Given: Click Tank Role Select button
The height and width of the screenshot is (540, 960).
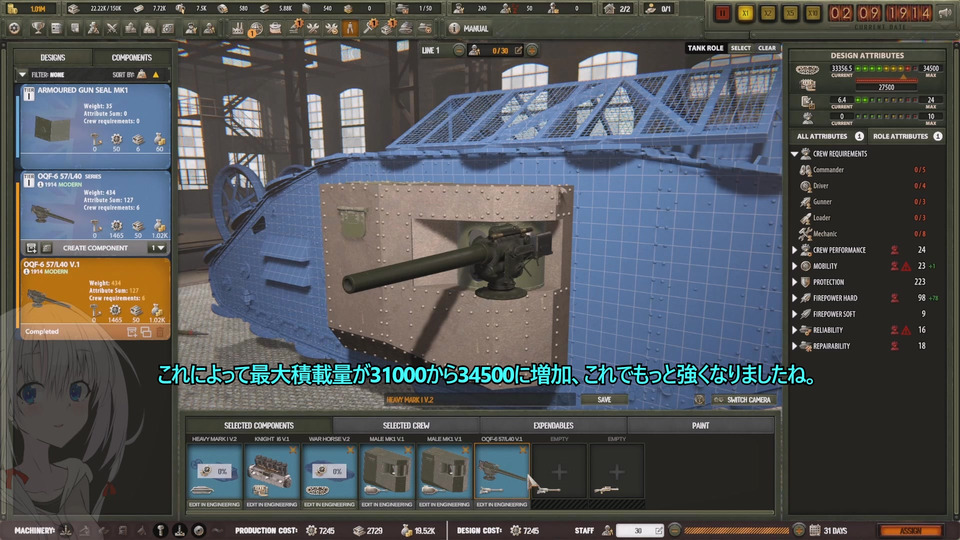Looking at the screenshot, I should [x=740, y=48].
